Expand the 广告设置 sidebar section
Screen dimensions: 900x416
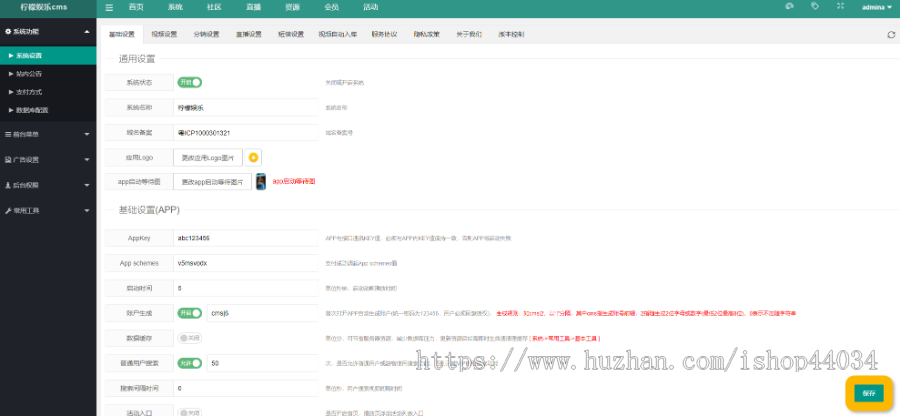[x=87, y=160]
